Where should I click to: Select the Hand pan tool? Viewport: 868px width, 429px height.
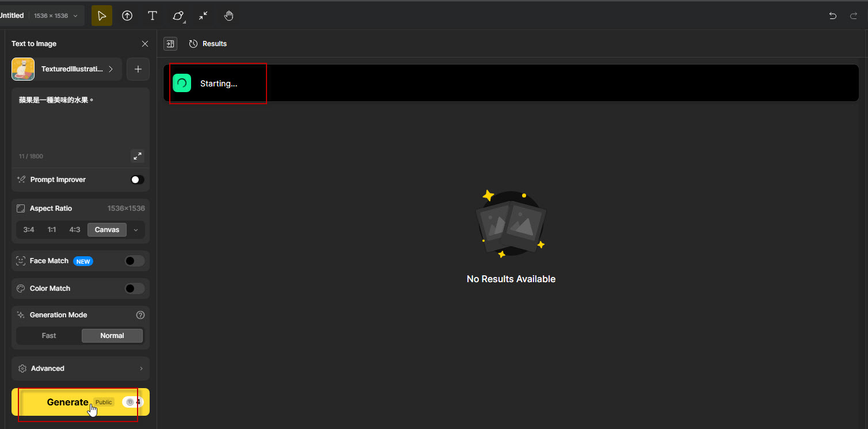click(x=229, y=16)
